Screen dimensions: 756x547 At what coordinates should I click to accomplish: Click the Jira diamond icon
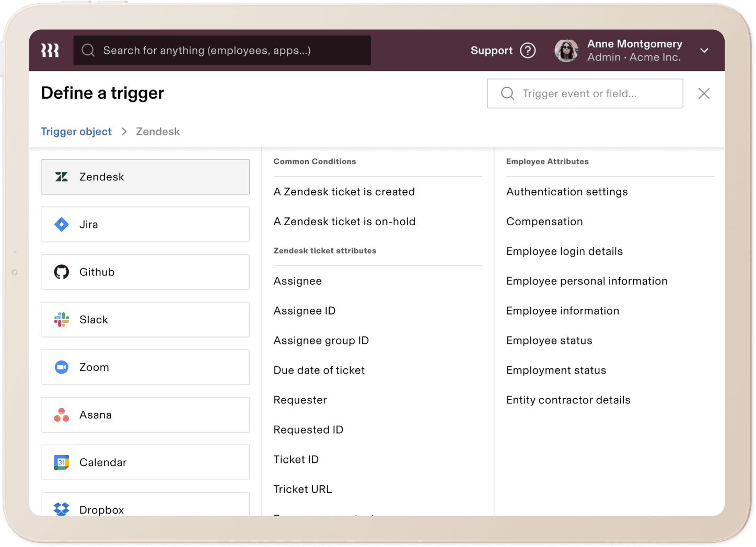click(x=61, y=224)
